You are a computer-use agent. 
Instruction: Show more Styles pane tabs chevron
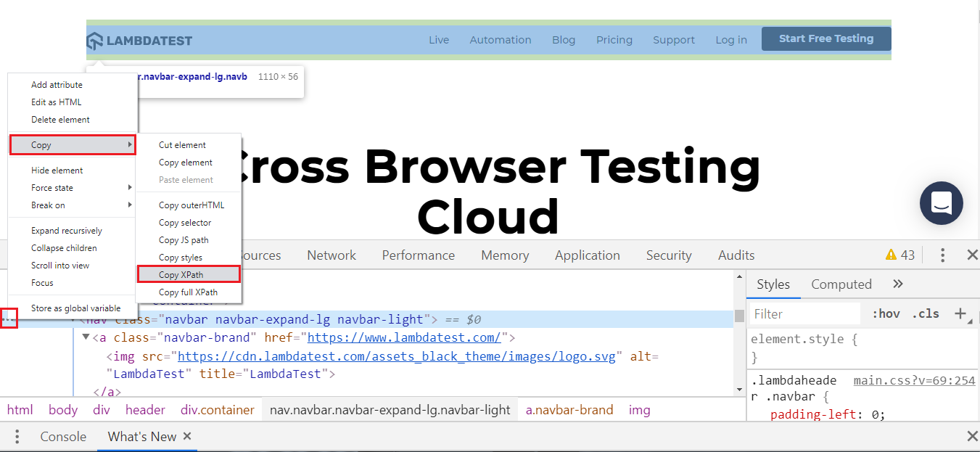point(897,284)
